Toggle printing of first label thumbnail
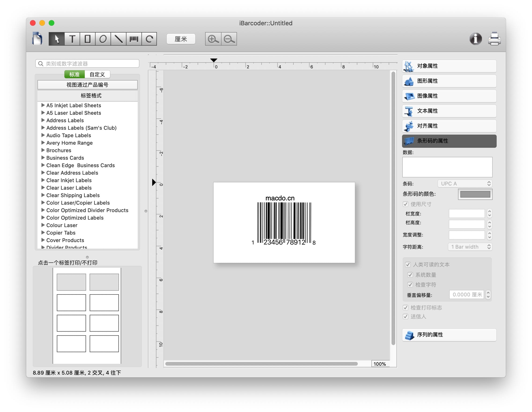This screenshot has width=532, height=412. [x=71, y=282]
